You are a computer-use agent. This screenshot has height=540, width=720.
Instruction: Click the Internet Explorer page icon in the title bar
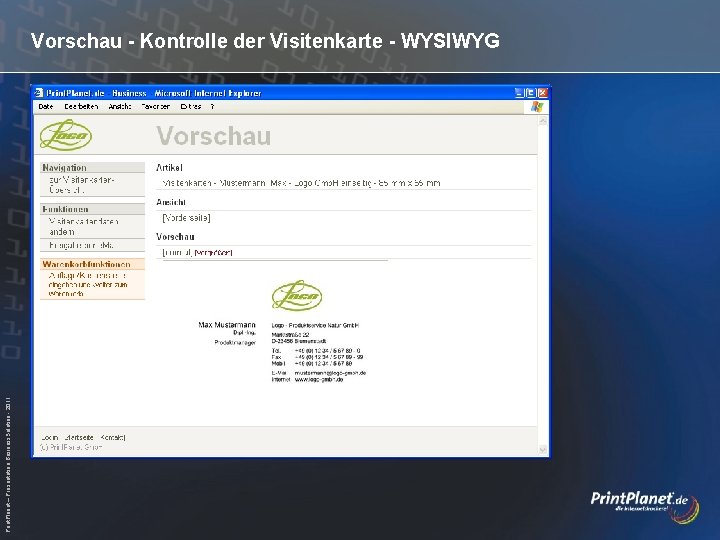point(39,93)
